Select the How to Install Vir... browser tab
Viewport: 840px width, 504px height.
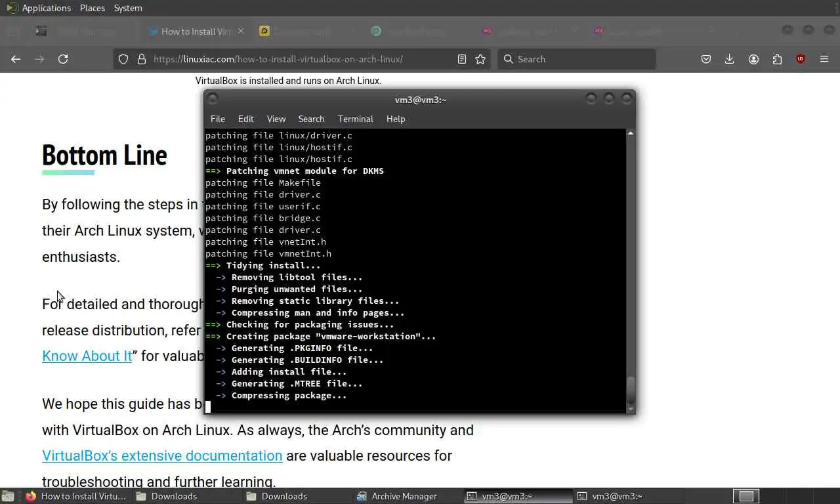point(196,31)
